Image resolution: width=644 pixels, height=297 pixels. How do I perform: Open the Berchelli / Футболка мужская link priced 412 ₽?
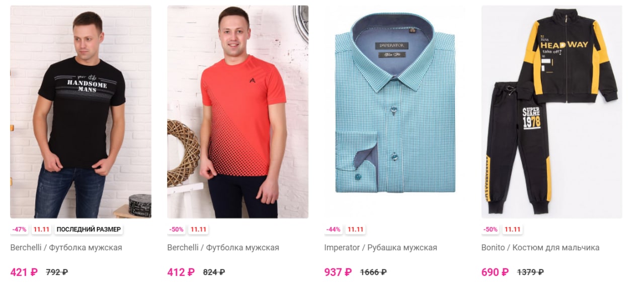click(223, 248)
